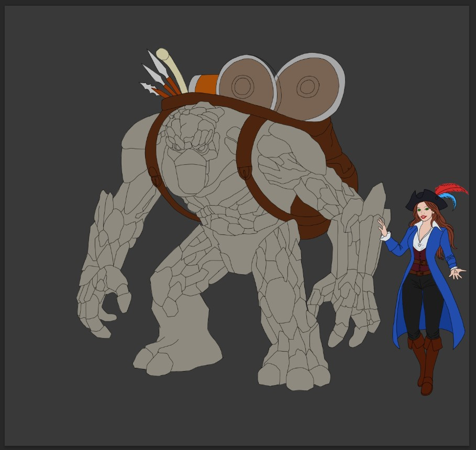Click the golem's hand on the left side
The width and height of the screenshot is (476, 450).
point(102,298)
